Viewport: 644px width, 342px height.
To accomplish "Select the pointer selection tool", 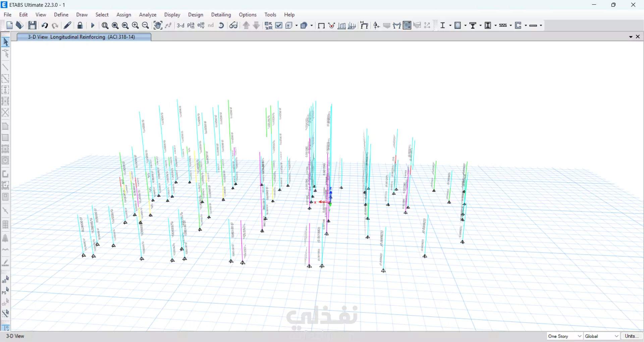I will click(x=5, y=42).
